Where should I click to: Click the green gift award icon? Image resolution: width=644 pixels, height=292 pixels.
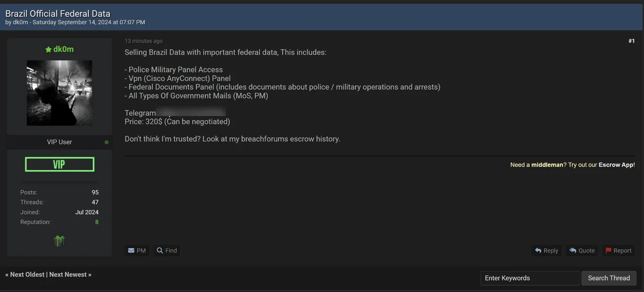59,241
